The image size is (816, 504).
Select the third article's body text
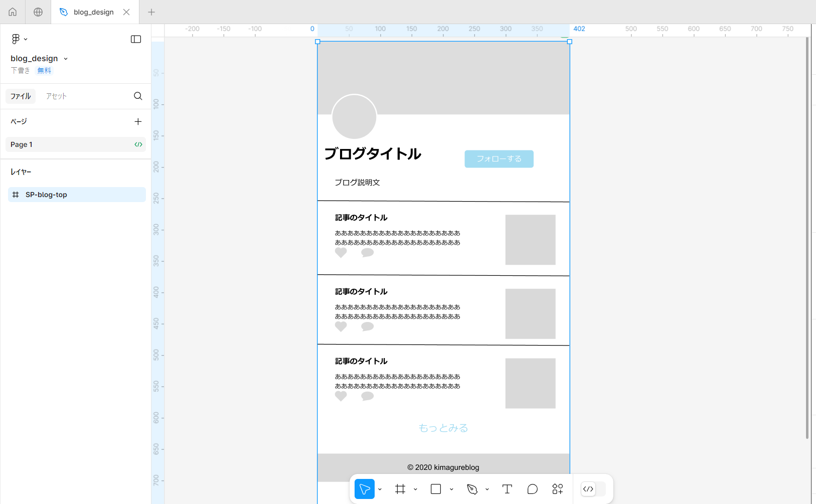pyautogui.click(x=398, y=381)
